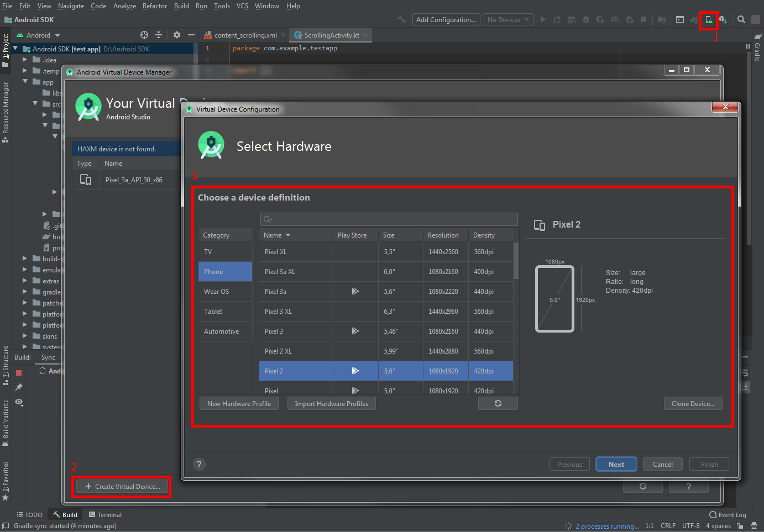Click the pin icon in Build panel
The image size is (764, 532).
tap(19, 387)
